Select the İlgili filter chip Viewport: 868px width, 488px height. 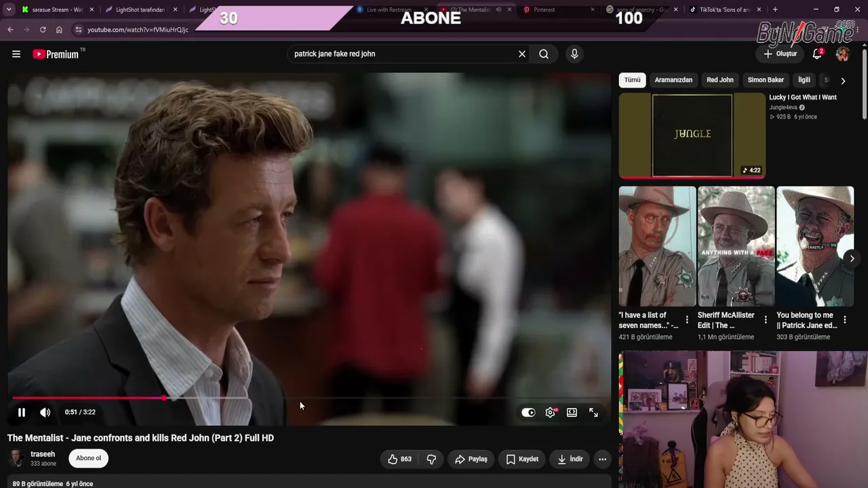coord(804,80)
